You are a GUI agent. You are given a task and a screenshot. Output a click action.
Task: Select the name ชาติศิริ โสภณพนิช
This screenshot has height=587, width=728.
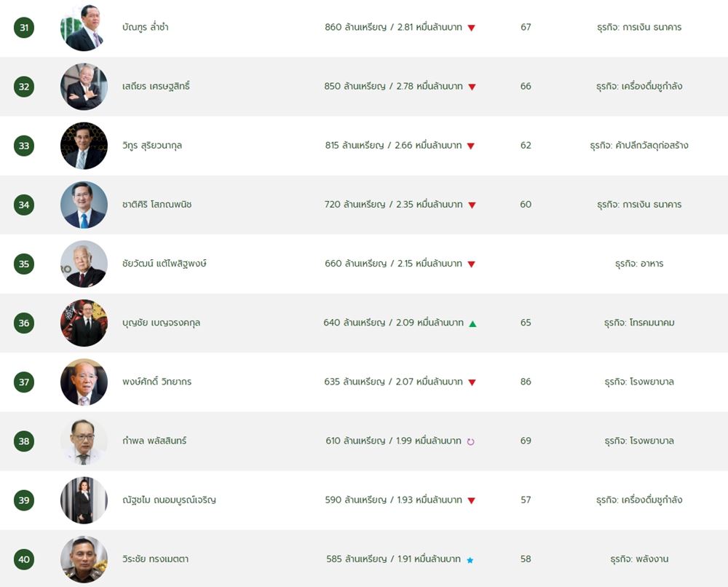pyautogui.click(x=157, y=205)
